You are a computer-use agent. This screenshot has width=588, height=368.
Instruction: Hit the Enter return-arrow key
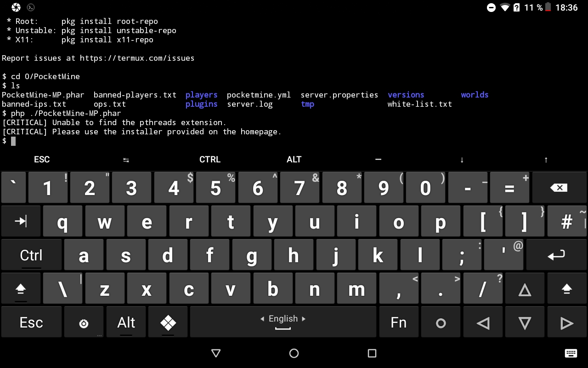click(556, 255)
